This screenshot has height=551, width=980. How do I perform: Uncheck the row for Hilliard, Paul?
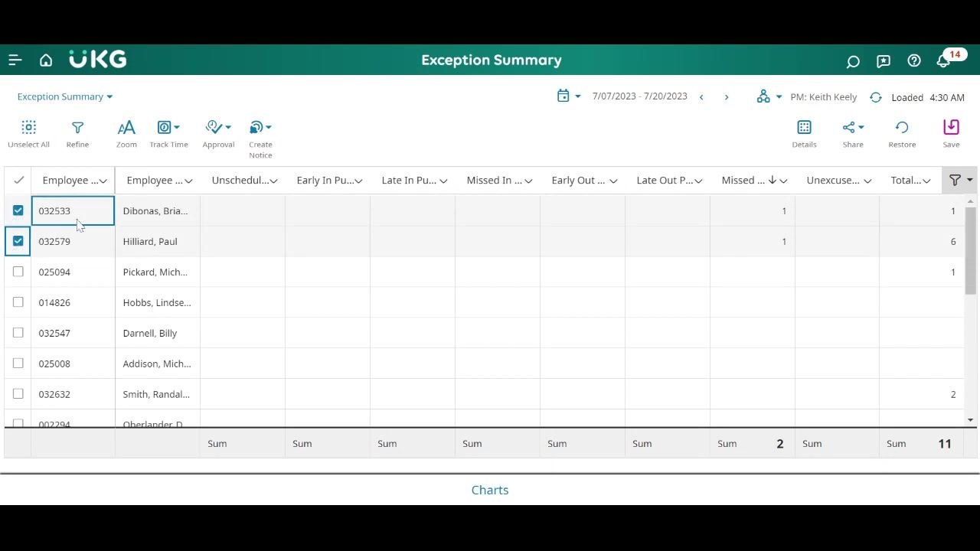(x=18, y=241)
